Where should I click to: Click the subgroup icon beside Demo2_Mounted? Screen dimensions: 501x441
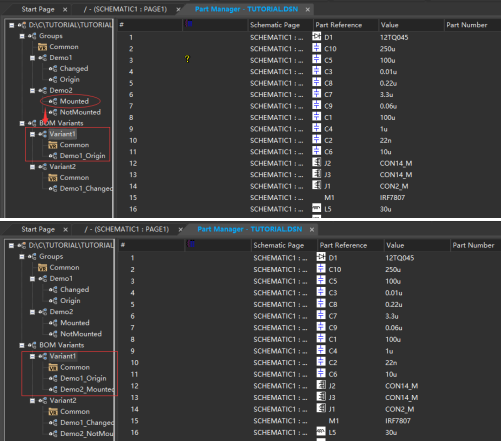(53, 389)
